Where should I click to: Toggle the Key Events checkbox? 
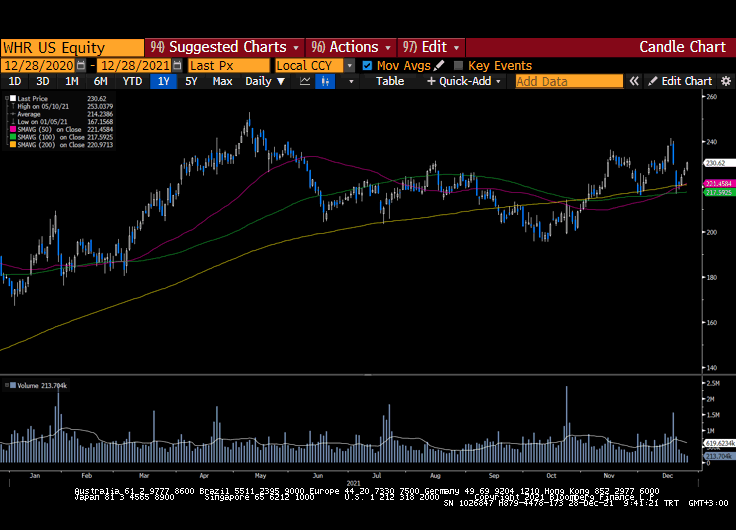pos(459,66)
